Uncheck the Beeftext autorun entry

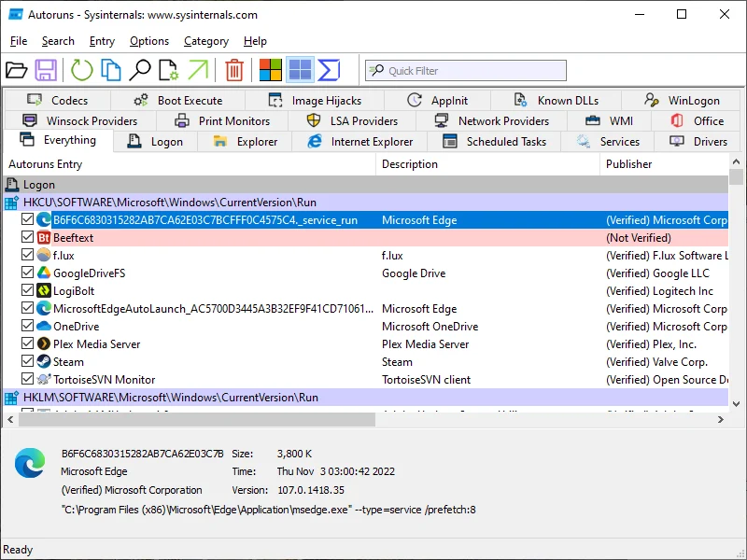(28, 237)
